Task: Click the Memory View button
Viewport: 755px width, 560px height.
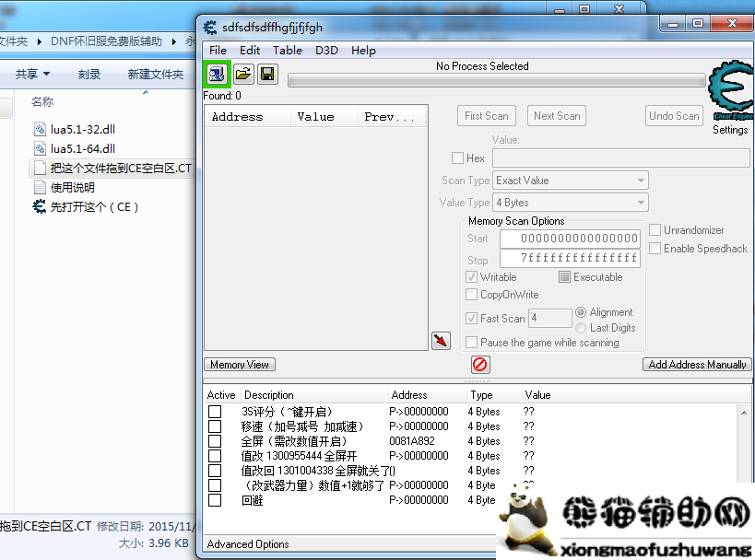Action: pyautogui.click(x=240, y=365)
